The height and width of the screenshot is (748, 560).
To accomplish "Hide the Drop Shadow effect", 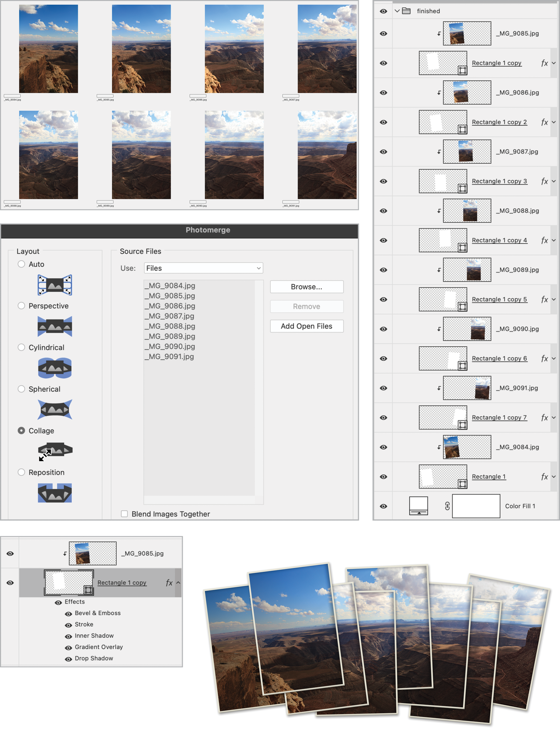I will [x=68, y=659].
